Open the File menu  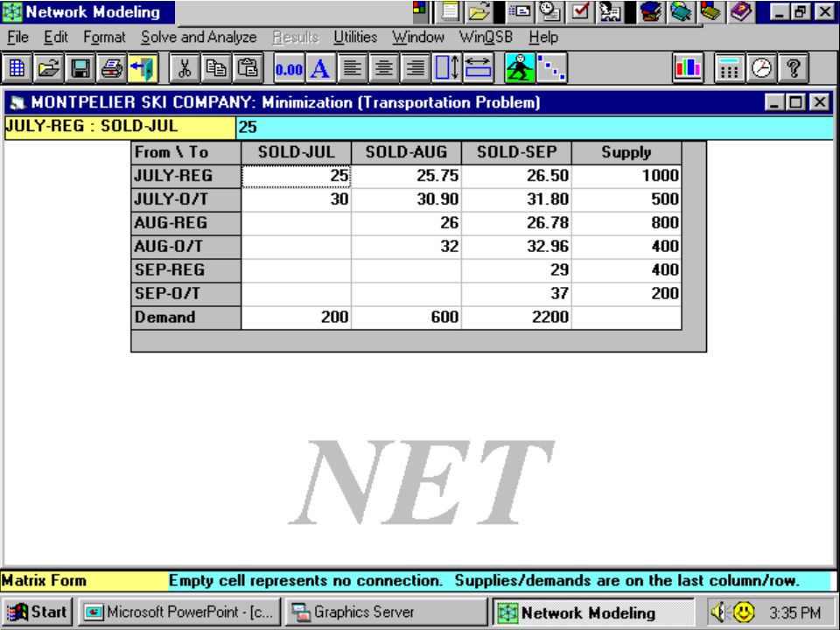[17, 38]
